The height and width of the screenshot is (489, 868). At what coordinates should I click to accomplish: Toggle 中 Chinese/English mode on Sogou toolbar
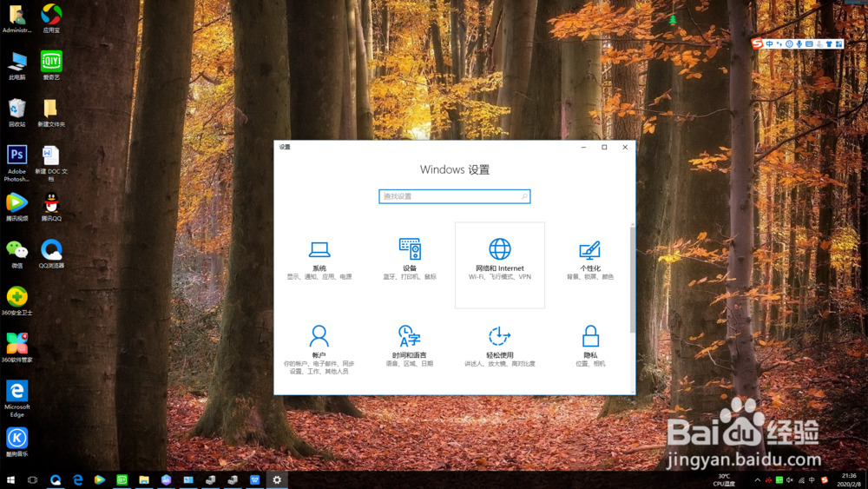point(769,43)
